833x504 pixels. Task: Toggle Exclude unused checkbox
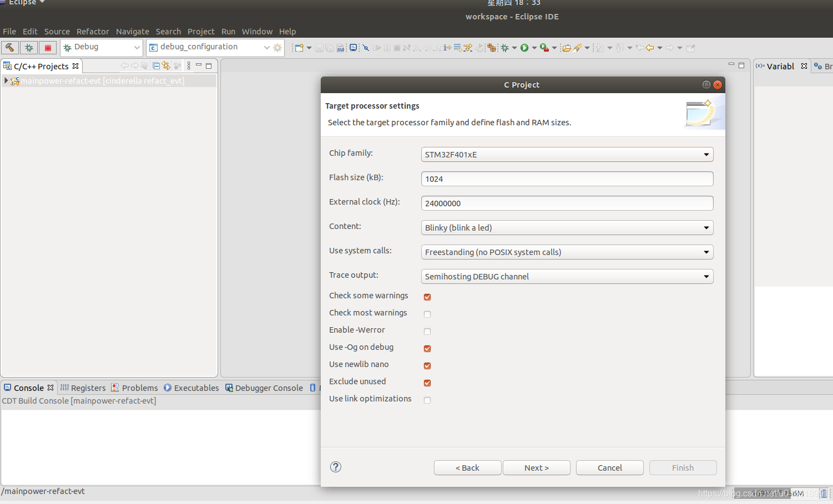[x=427, y=383]
